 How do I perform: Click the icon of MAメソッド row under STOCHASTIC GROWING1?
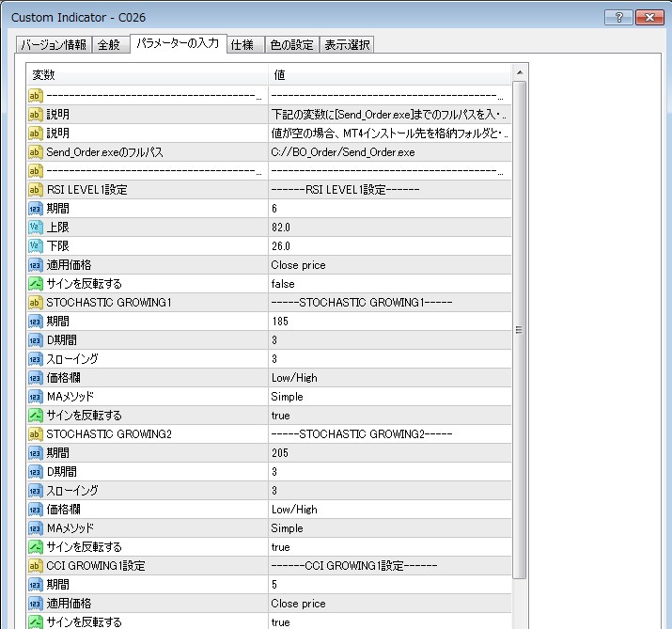(36, 397)
